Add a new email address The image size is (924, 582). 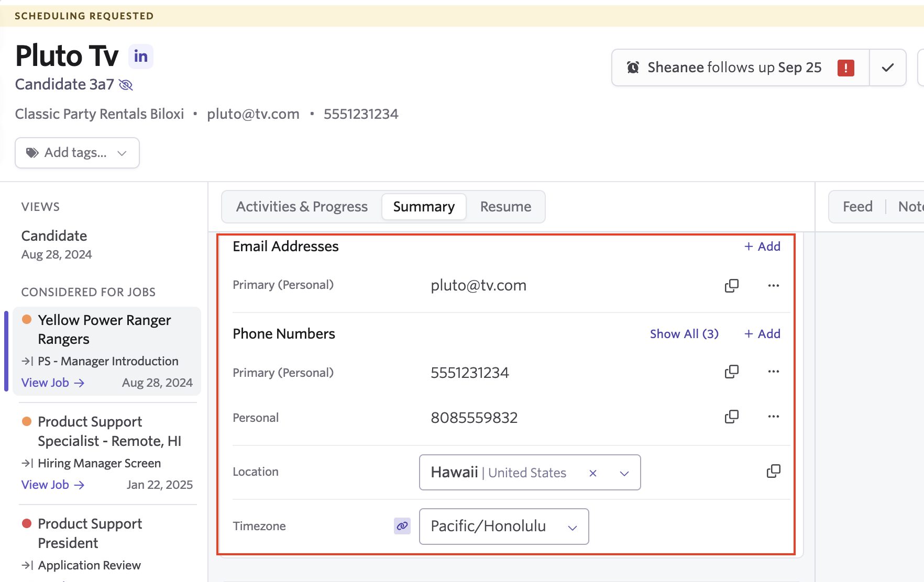pyautogui.click(x=762, y=247)
